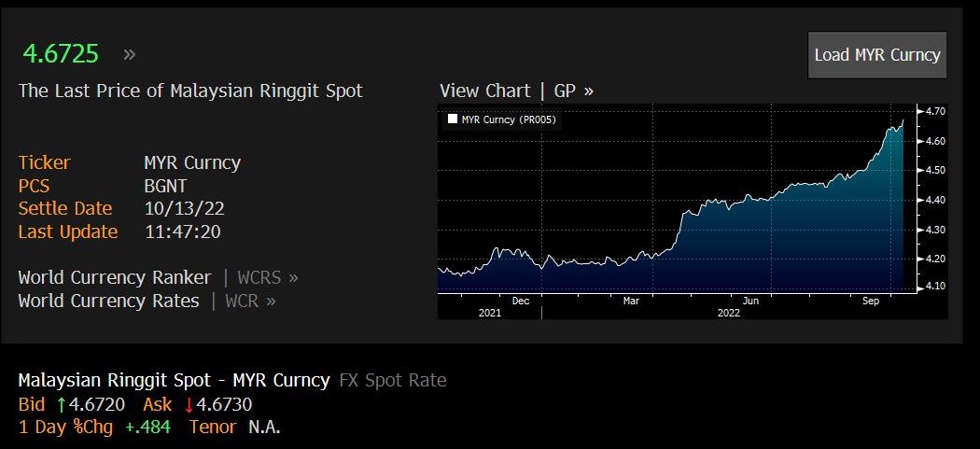This screenshot has height=449, width=980.
Task: Click the GP » chart shortcut
Action: coord(573,91)
